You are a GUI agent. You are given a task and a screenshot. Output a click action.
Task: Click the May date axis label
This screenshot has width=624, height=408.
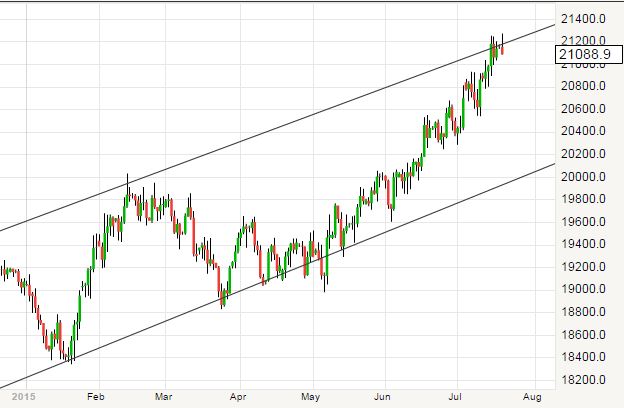click(312, 396)
